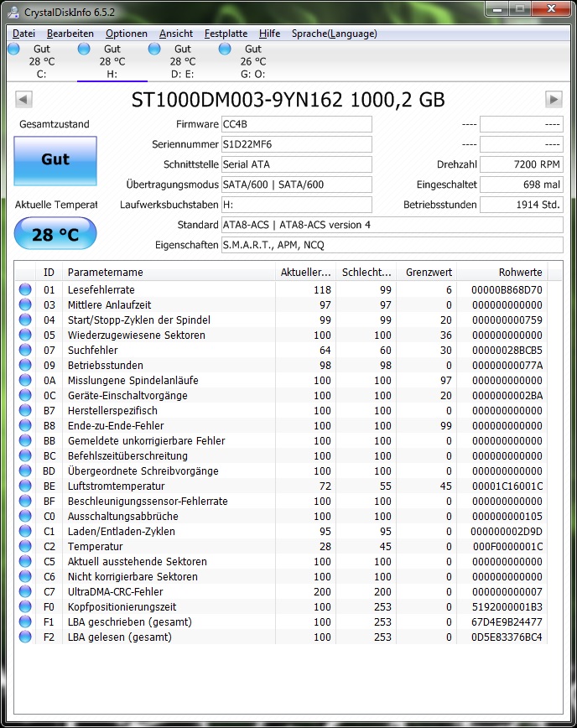Image resolution: width=577 pixels, height=728 pixels.
Task: Open the Hilfe menu
Action: (x=269, y=34)
